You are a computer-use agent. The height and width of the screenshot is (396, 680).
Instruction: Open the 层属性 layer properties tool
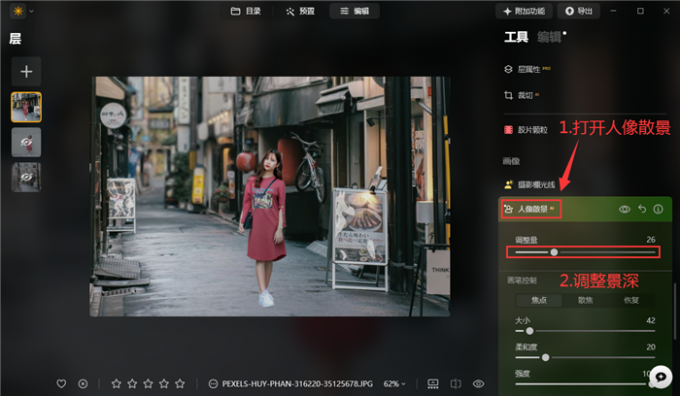(x=527, y=69)
